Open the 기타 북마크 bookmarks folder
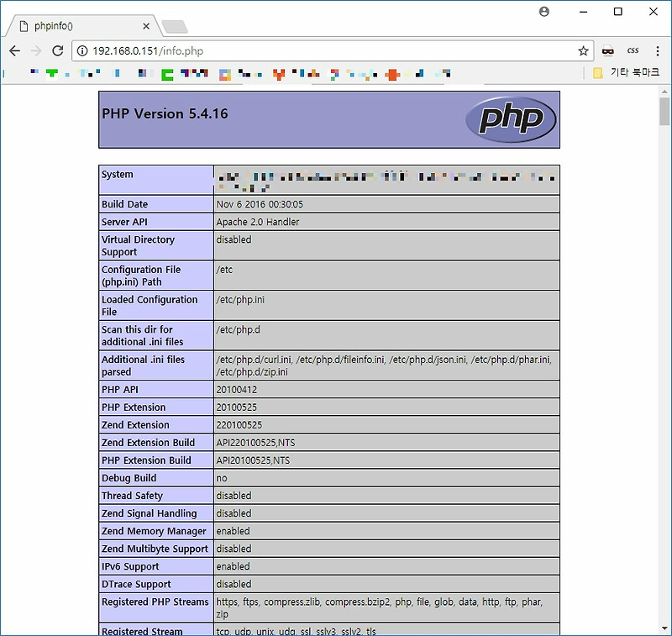The height and width of the screenshot is (636, 672). coord(623,71)
